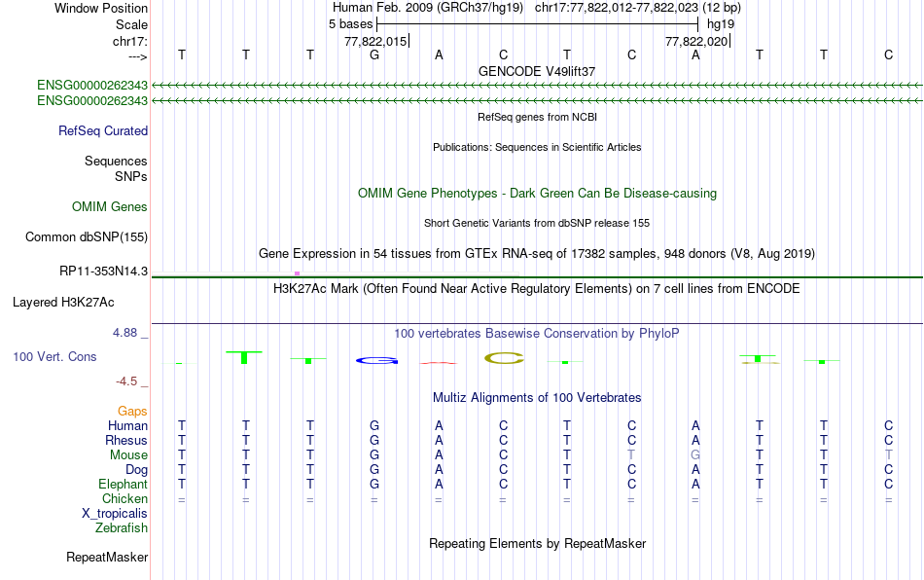Select the Zebrafish alignment row label

122,527
